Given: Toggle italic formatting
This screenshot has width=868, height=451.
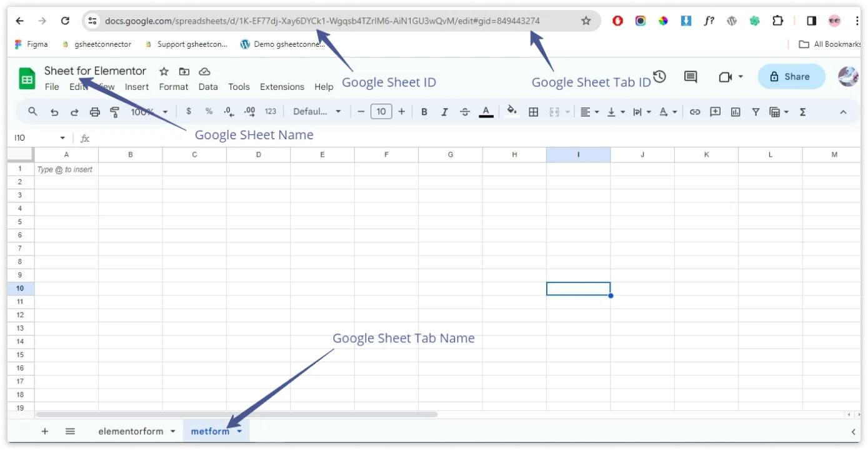Looking at the screenshot, I should tap(444, 112).
